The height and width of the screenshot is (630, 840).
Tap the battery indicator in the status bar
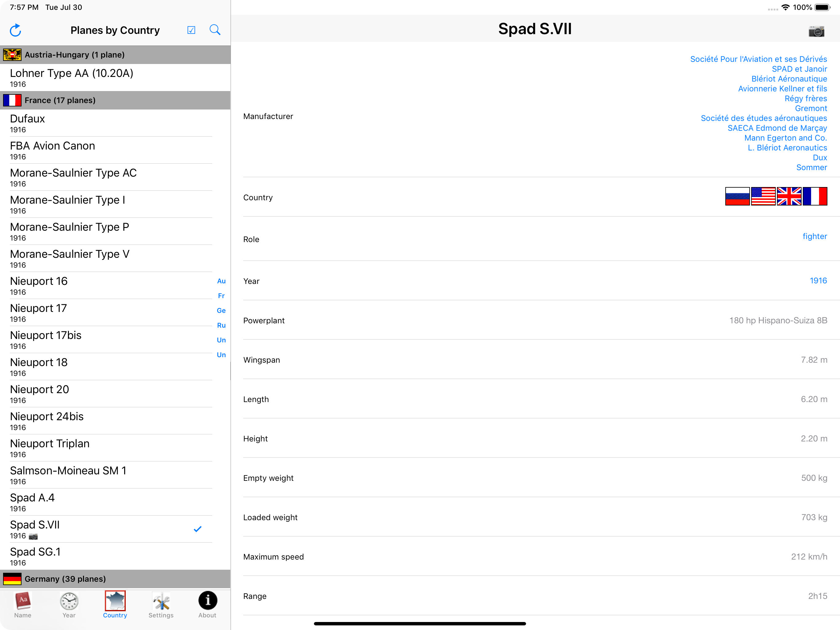(823, 7)
